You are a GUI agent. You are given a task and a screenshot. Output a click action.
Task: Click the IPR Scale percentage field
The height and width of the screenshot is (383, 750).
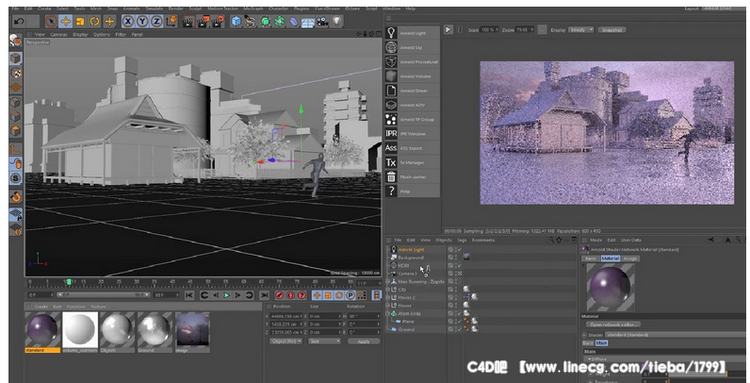coord(488,30)
